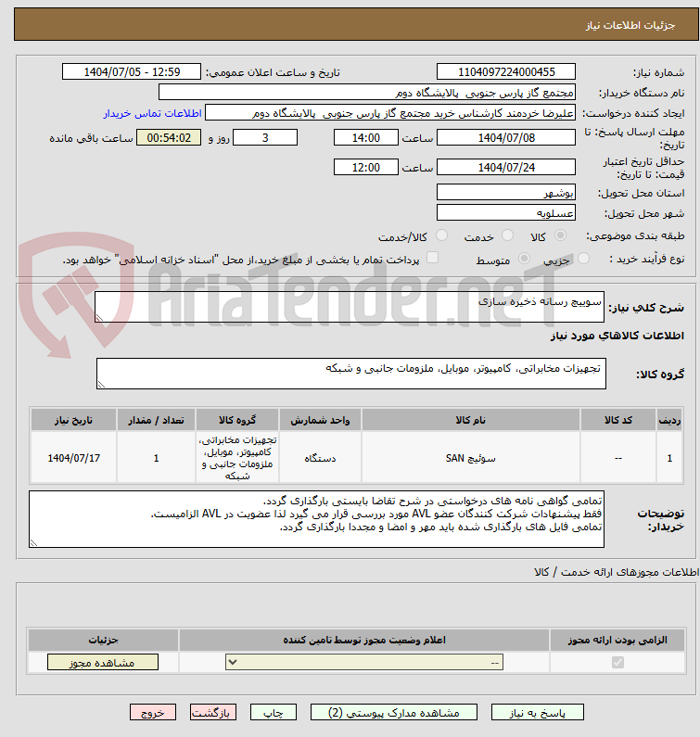700x737 pixels.
Task: Click the نام کالا column header
Action: coord(471,420)
